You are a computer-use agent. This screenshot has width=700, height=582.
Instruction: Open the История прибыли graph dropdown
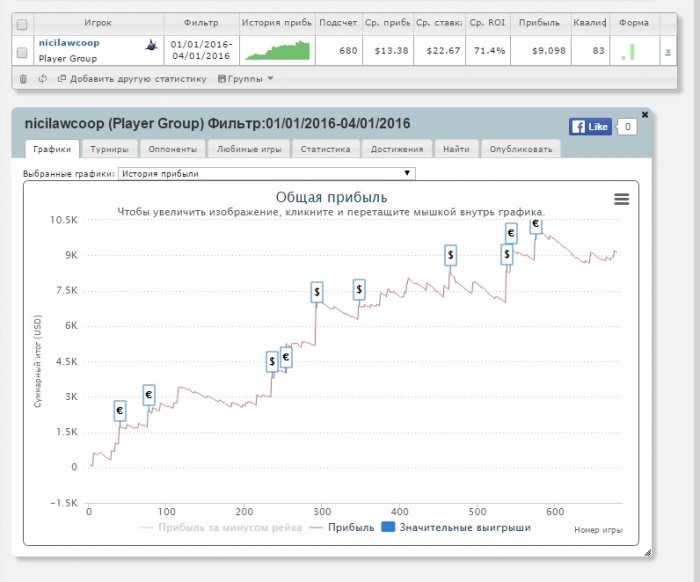click(267, 174)
